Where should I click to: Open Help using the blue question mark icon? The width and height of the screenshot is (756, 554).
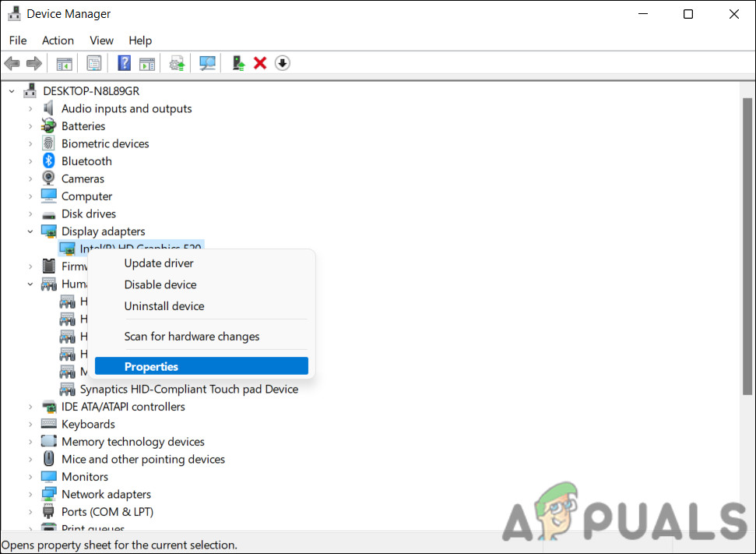coord(124,63)
